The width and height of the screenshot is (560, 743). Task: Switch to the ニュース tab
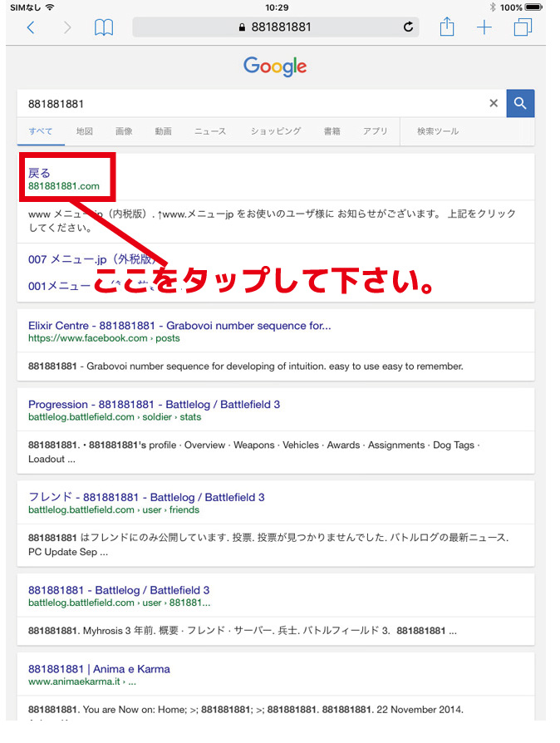tap(210, 131)
